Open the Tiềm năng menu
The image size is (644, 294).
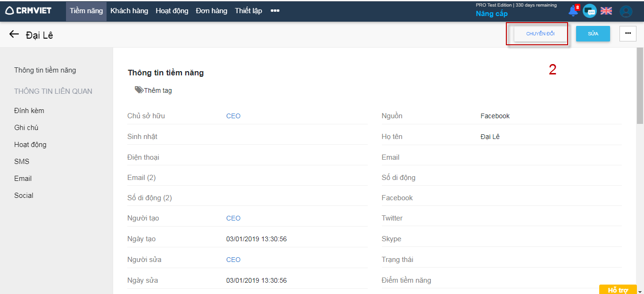tap(86, 11)
